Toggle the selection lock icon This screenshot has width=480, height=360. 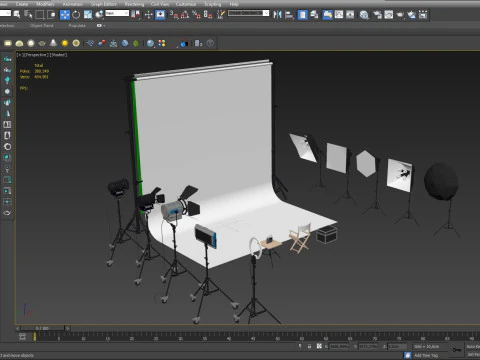point(309,346)
